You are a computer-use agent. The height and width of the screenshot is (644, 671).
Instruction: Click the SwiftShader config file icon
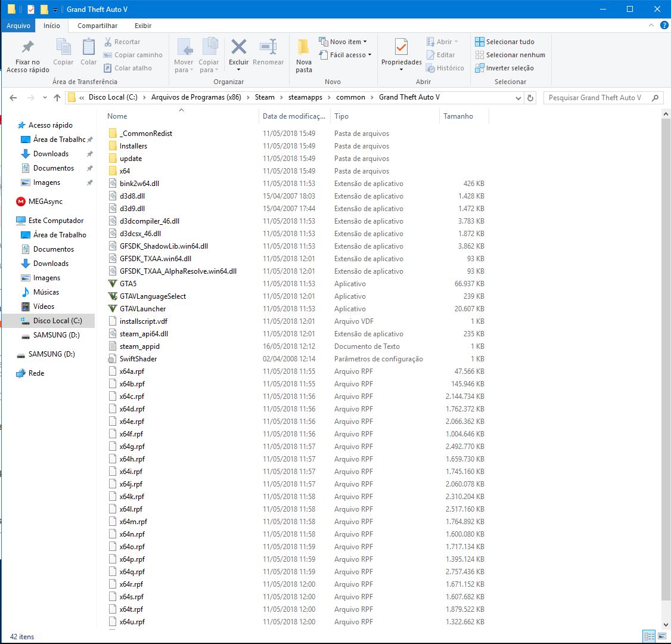coord(113,359)
